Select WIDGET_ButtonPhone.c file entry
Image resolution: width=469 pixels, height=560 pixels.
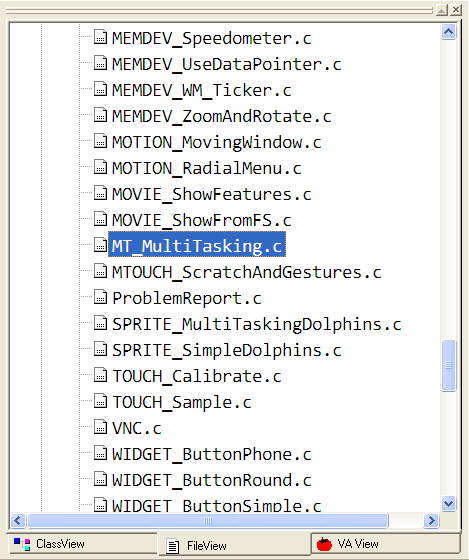pos(211,455)
